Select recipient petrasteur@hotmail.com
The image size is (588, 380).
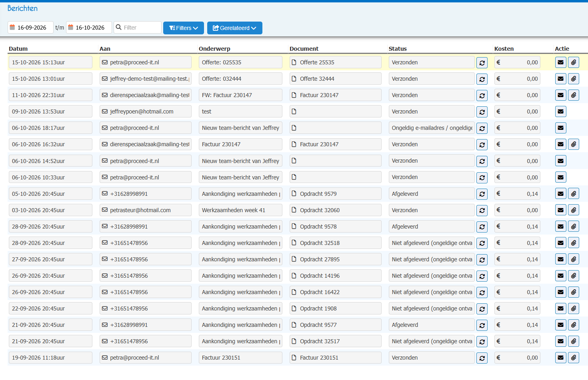[x=146, y=210]
